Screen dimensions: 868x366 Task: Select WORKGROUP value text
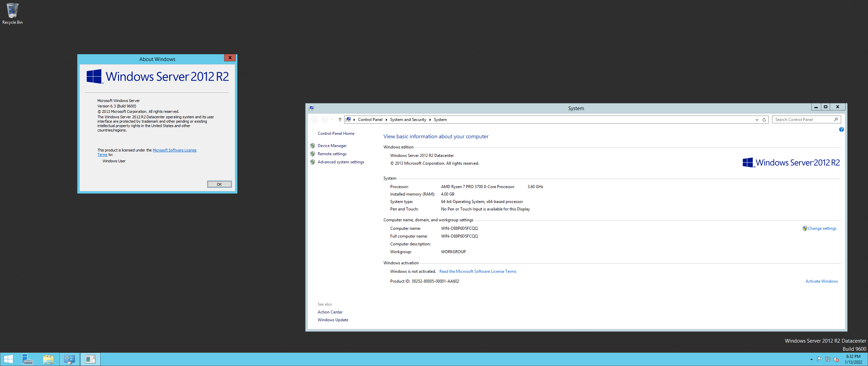point(453,252)
